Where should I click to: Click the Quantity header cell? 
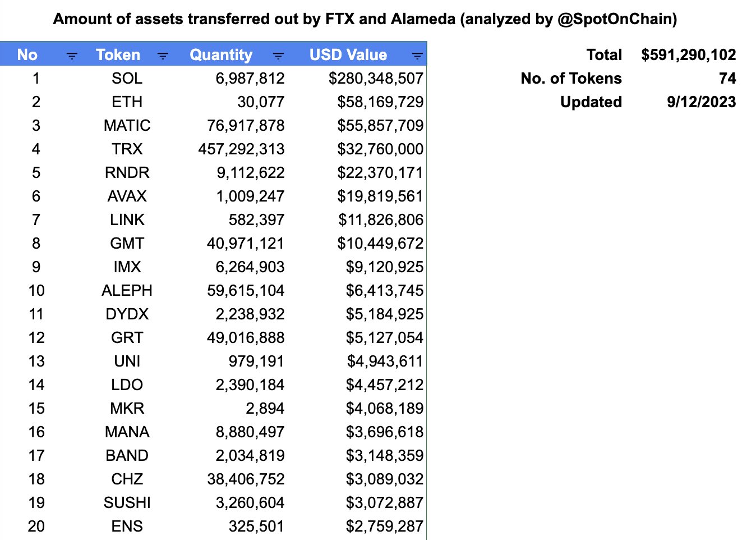point(221,55)
